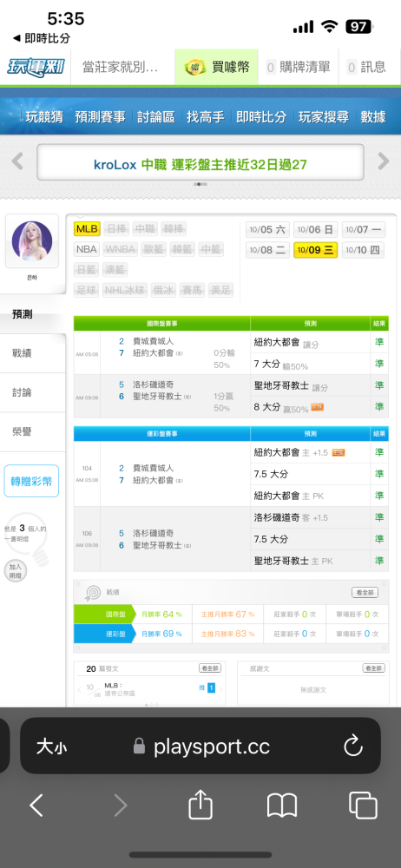401x868 pixels.
Task: Previous article arrow in 篇發文 panel
Action: point(79,690)
